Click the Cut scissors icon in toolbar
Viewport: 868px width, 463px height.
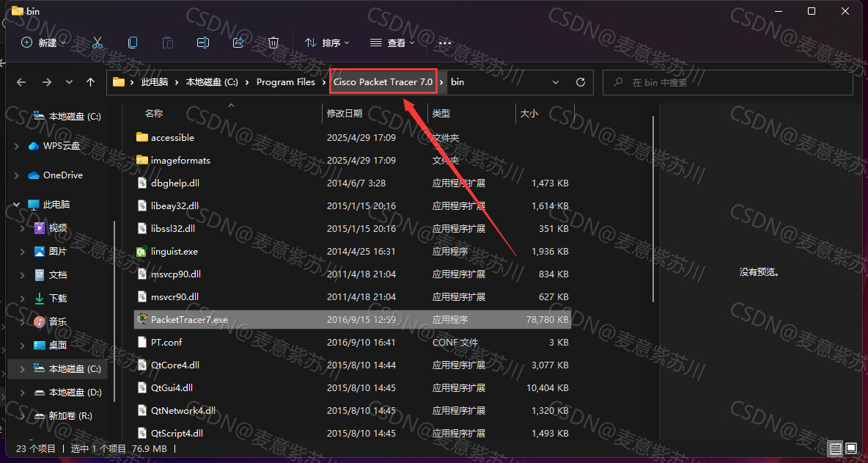click(98, 43)
